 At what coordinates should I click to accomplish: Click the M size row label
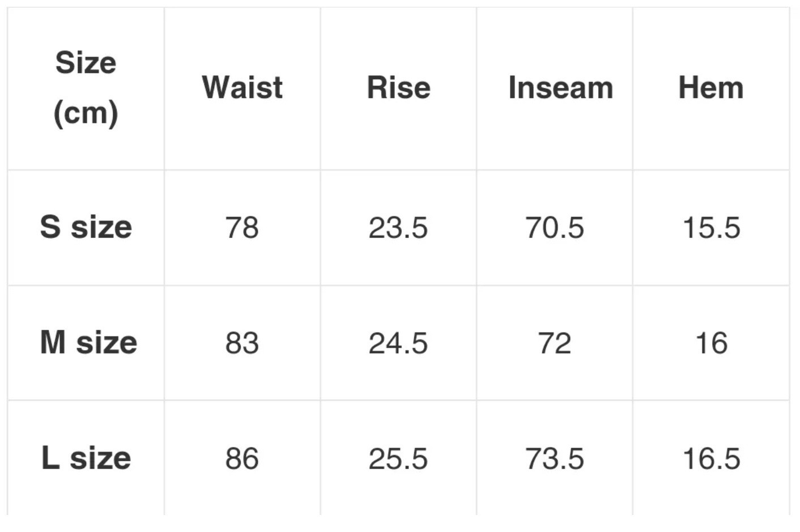click(x=88, y=343)
